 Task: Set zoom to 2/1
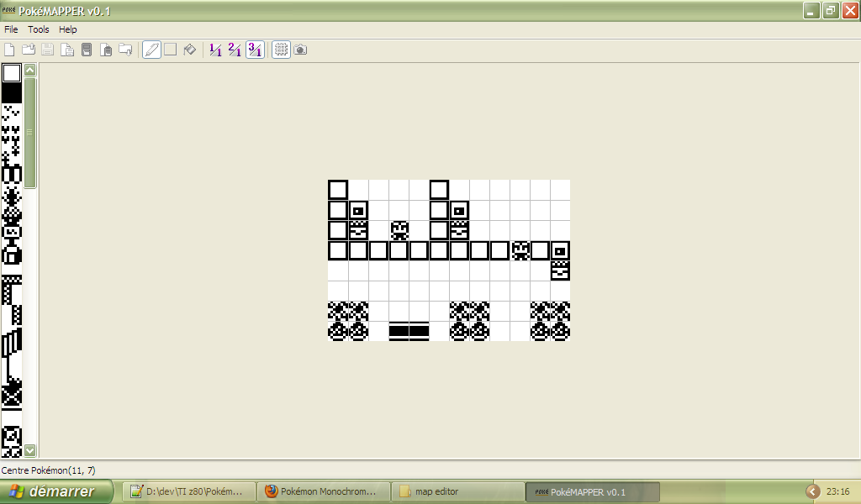[x=235, y=50]
